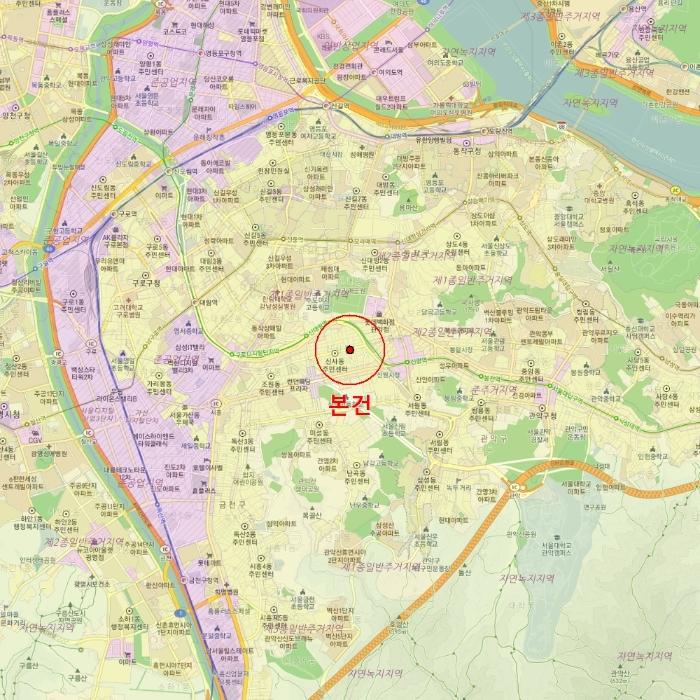Select the 영등포구청역 station marker

pyautogui.click(x=201, y=53)
